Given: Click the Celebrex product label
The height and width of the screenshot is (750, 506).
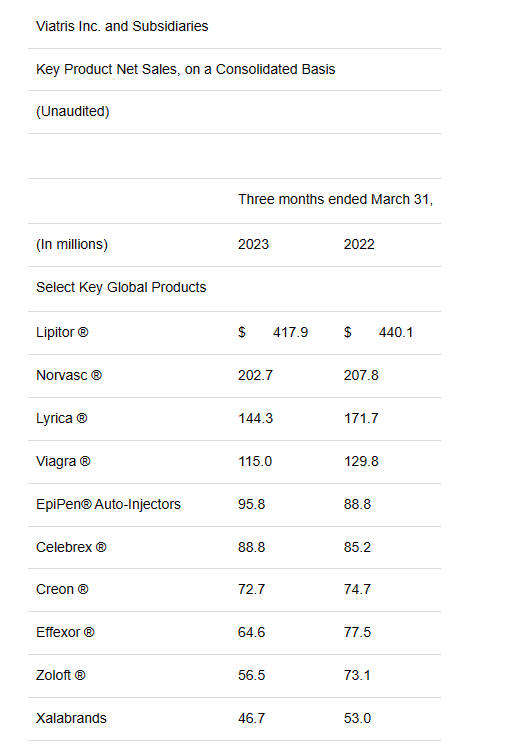Looking at the screenshot, I should (x=71, y=547).
